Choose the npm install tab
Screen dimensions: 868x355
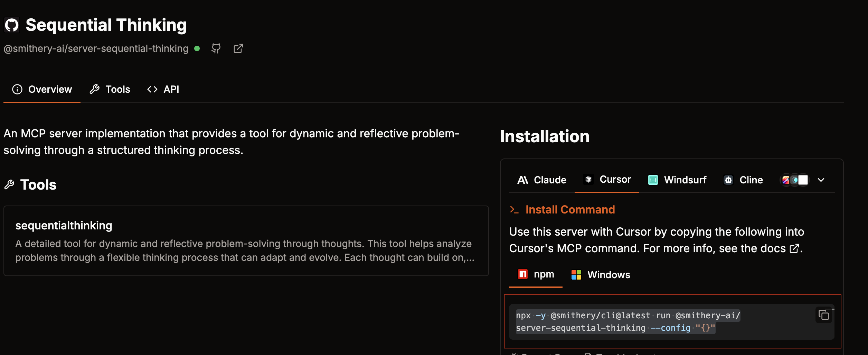(536, 274)
